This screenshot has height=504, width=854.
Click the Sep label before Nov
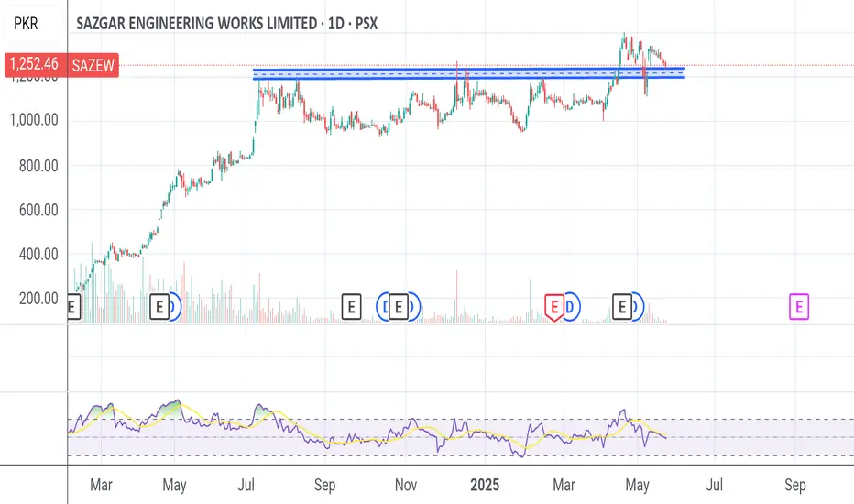point(324,485)
